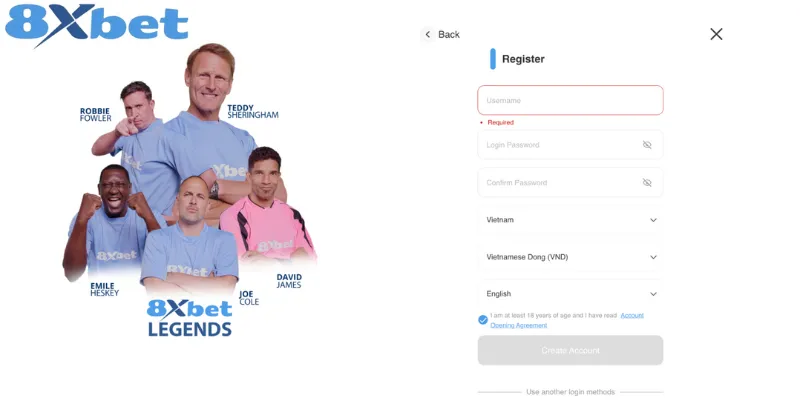Click the 8Xbet Legends logo below players
Screen dimensions: 800x400
coord(190,318)
